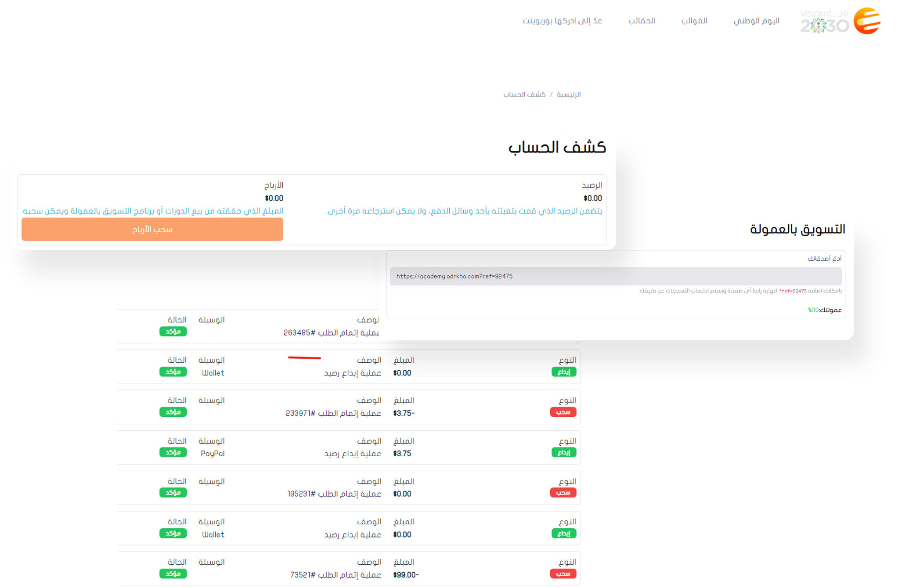Go to الرئيسية breadcrumb link
The height and width of the screenshot is (588, 902).
click(569, 94)
